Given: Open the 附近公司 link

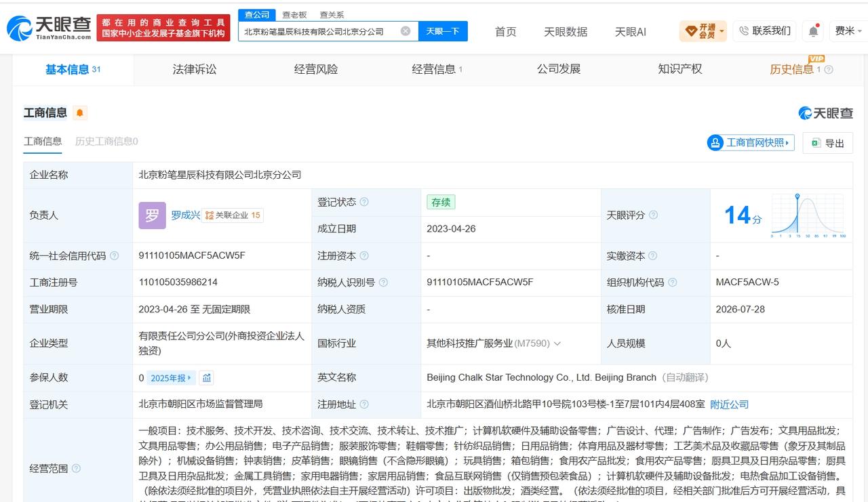Looking at the screenshot, I should [x=729, y=404].
